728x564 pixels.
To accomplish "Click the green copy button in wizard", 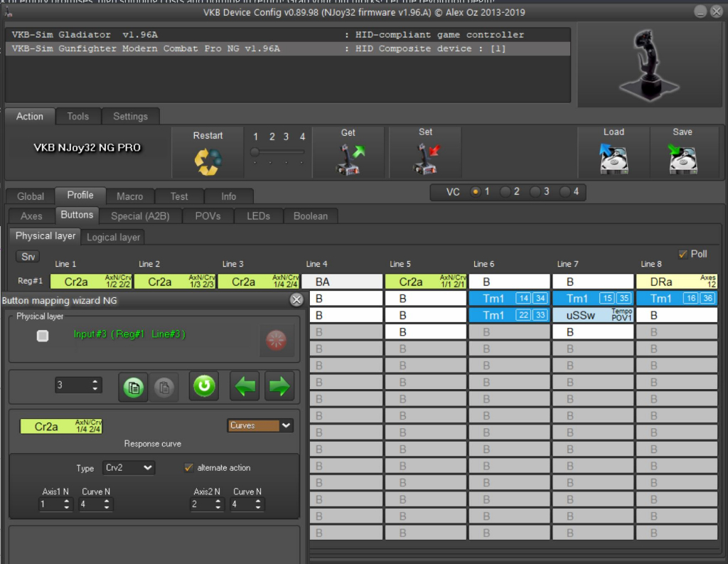I will [x=133, y=386].
